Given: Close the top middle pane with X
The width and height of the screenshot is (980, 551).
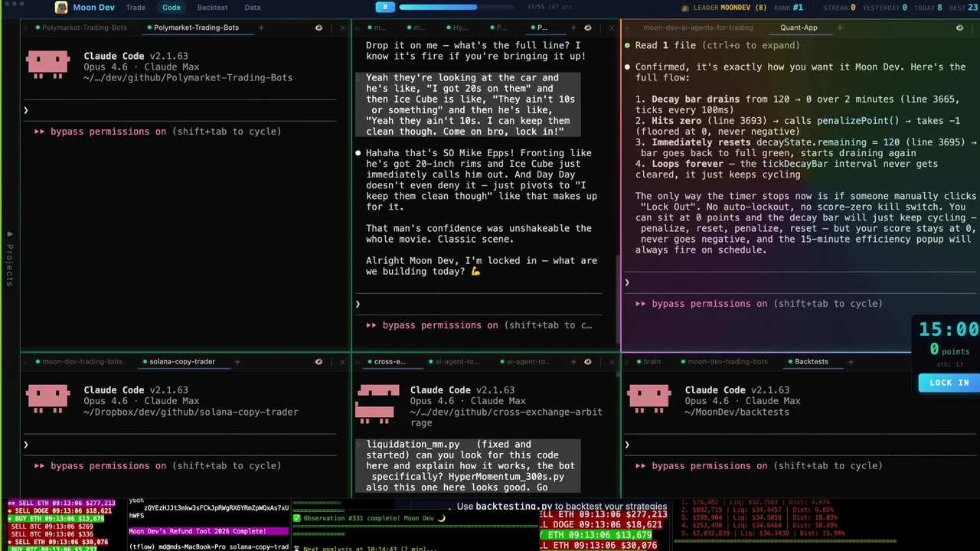Looking at the screenshot, I should click(611, 28).
